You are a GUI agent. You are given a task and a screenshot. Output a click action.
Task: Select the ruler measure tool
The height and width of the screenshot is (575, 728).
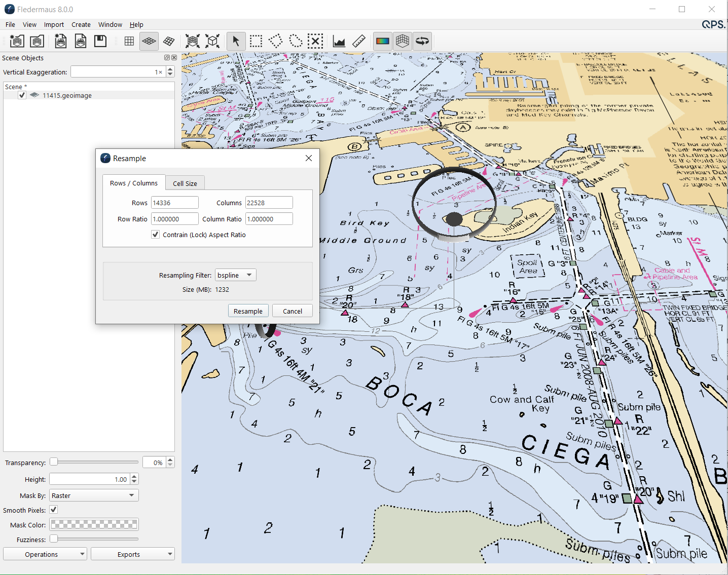click(359, 41)
